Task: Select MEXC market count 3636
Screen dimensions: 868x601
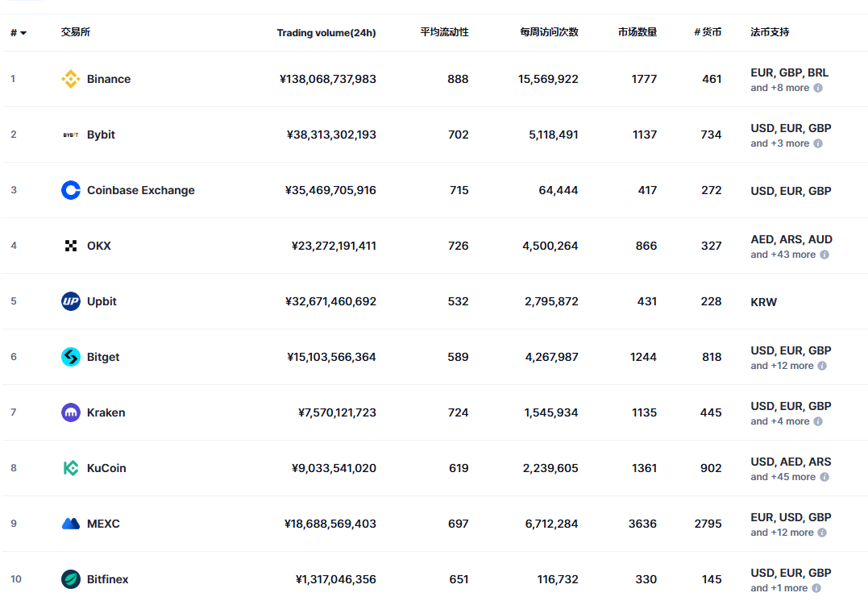Action: (642, 524)
